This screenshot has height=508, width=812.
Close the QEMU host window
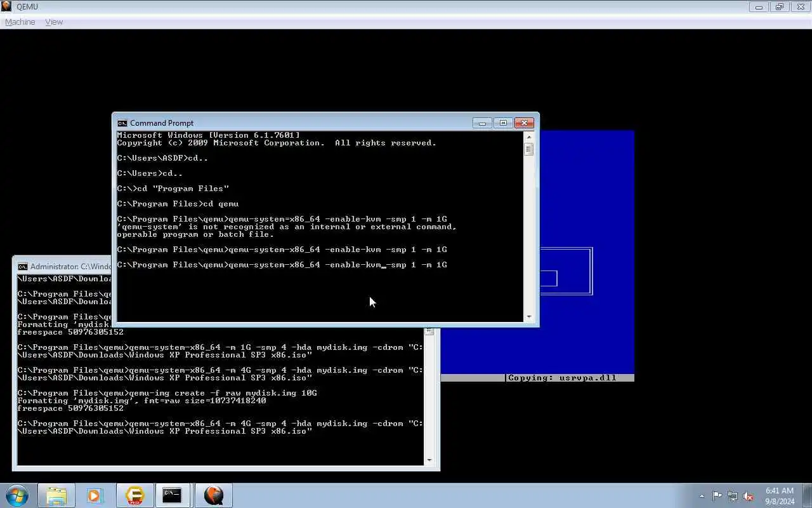tap(799, 7)
